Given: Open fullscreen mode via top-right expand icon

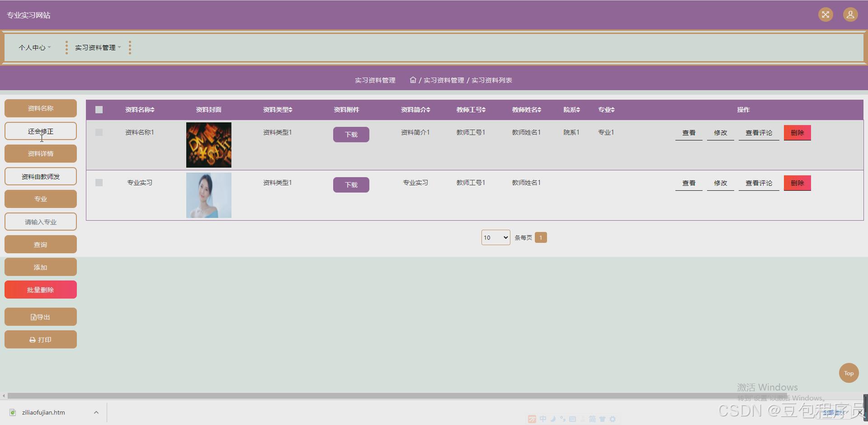Looking at the screenshot, I should [x=826, y=14].
